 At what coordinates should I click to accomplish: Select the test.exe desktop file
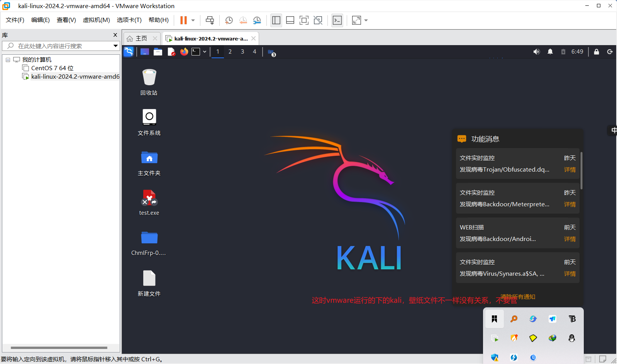pyautogui.click(x=149, y=202)
